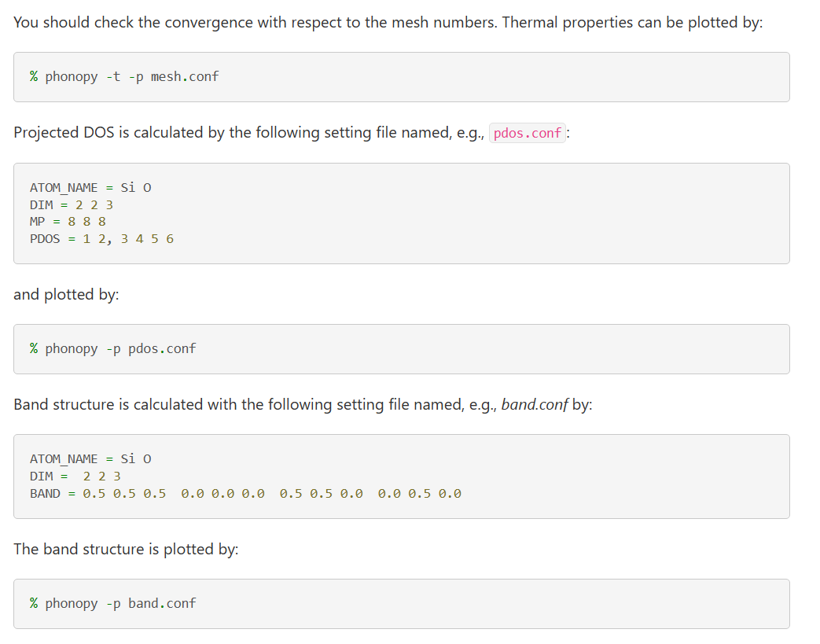The height and width of the screenshot is (644, 820).
Task: Click the 'phonopy -p band.conf' command
Action: click(x=112, y=604)
